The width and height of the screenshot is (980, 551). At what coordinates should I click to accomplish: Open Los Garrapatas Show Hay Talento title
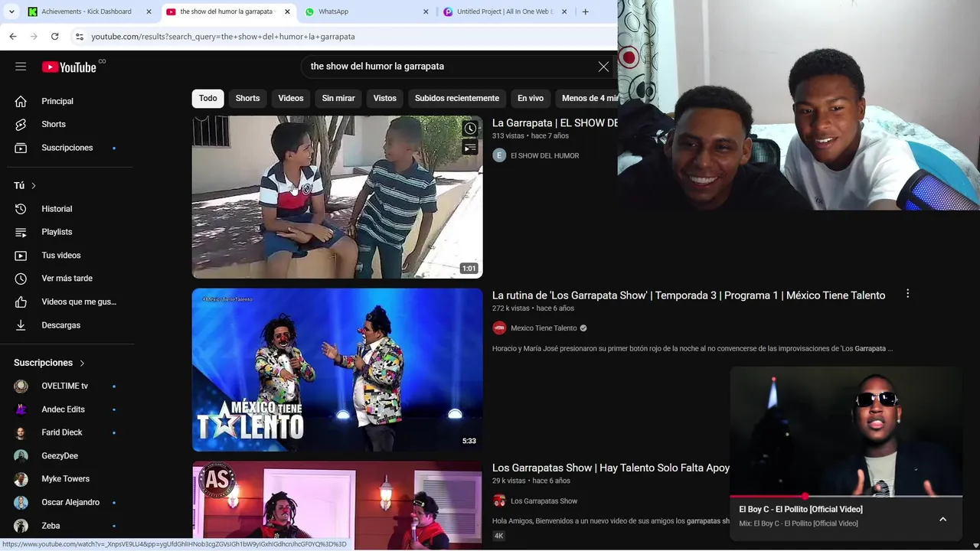pyautogui.click(x=611, y=468)
